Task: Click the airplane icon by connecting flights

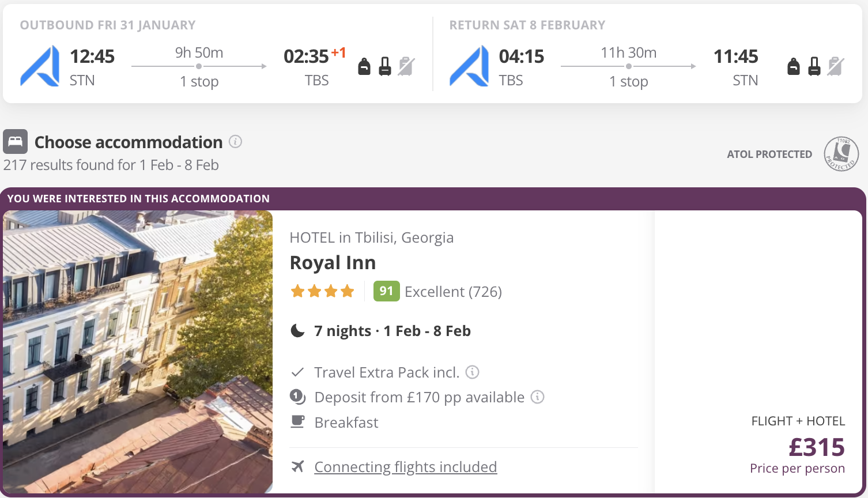Action: [x=297, y=466]
